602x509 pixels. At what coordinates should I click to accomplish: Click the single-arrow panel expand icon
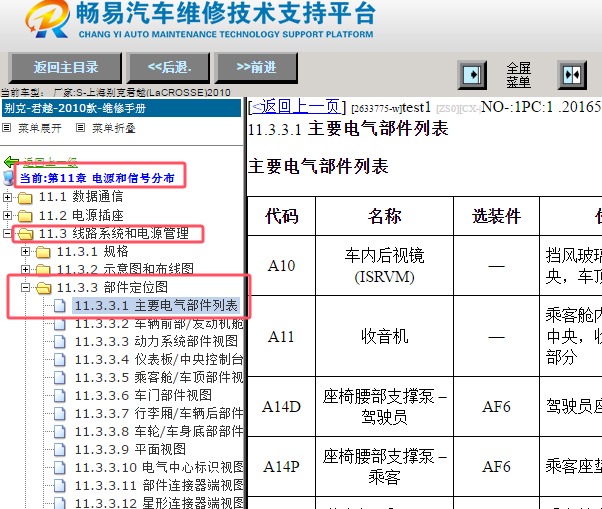[472, 74]
